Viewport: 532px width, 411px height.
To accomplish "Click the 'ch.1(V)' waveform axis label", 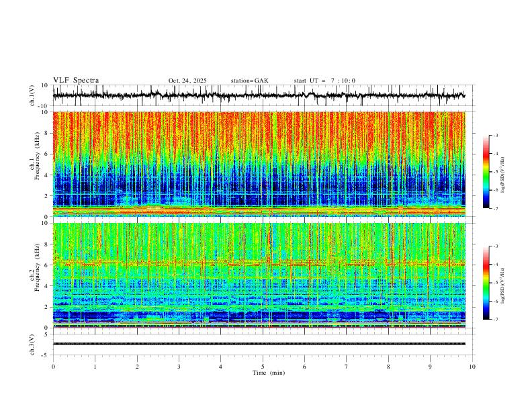I will (x=32, y=95).
